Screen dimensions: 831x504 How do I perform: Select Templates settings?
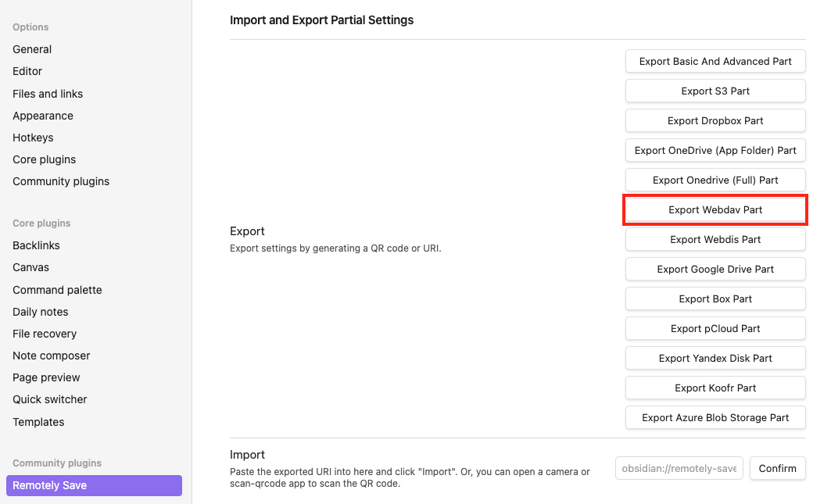[38, 422]
